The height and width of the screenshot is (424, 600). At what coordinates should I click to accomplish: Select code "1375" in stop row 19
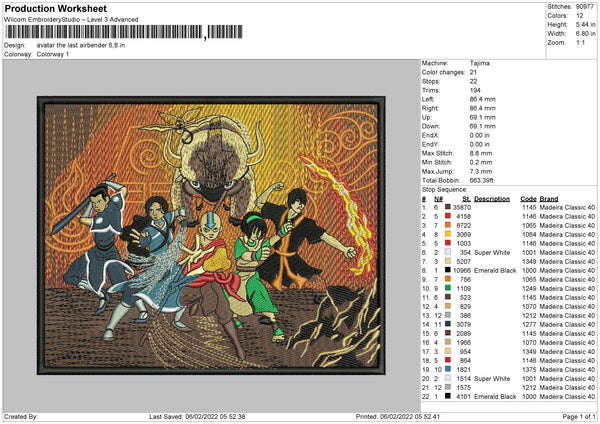529,369
